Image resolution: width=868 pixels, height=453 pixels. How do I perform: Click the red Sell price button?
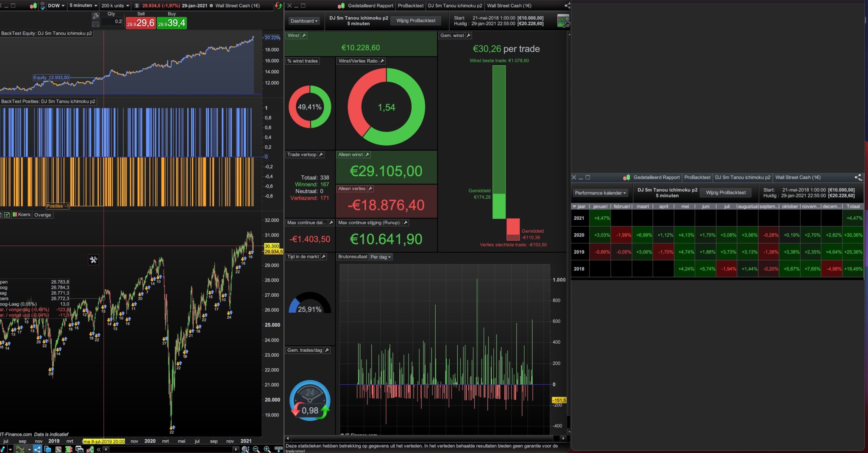(x=141, y=23)
